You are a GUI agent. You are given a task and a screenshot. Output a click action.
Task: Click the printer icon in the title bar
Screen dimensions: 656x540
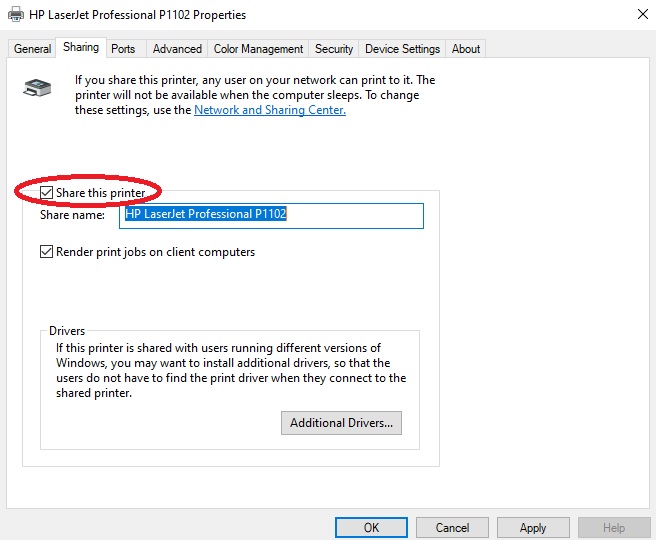pos(15,15)
